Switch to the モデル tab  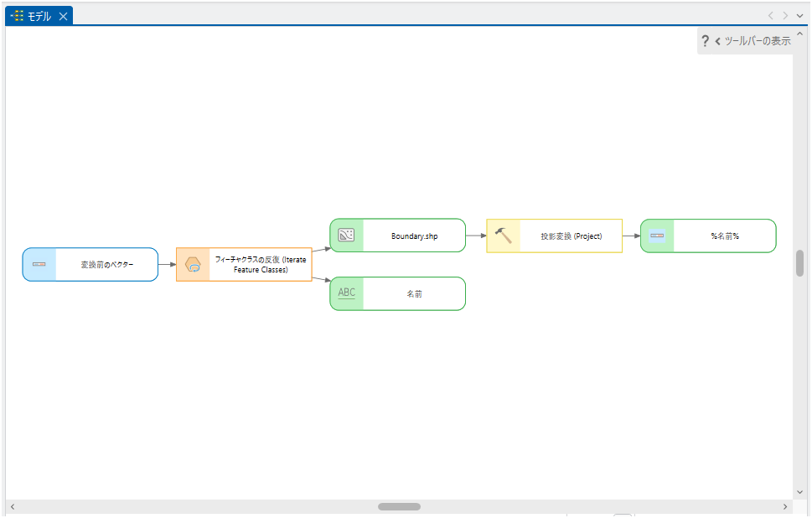[39, 16]
